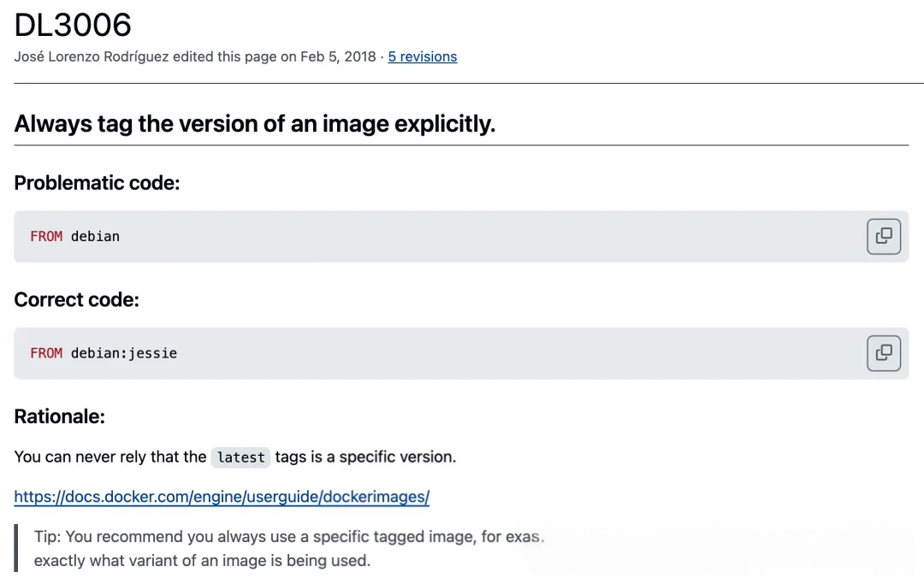Click the red FROM keyword in problematic code
The image size is (924, 584).
(x=46, y=236)
